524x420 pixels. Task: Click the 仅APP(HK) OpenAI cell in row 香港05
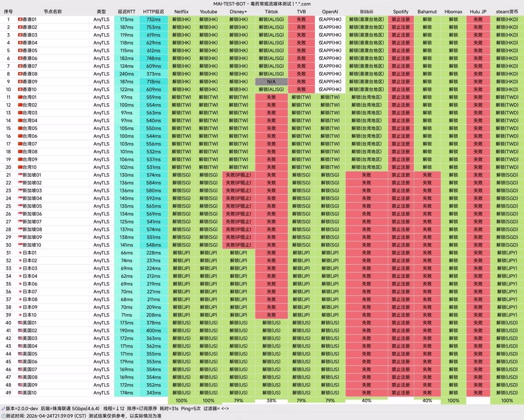[330, 50]
